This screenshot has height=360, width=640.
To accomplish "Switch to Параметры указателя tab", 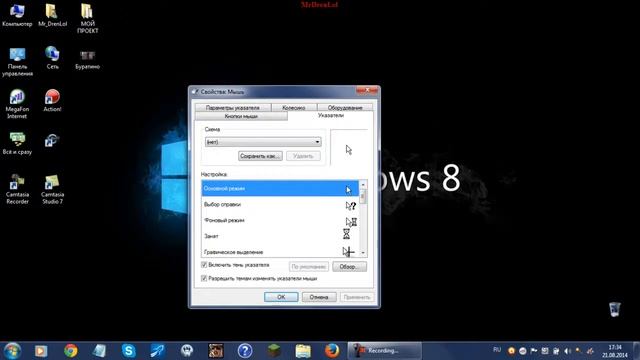I will click(233, 107).
